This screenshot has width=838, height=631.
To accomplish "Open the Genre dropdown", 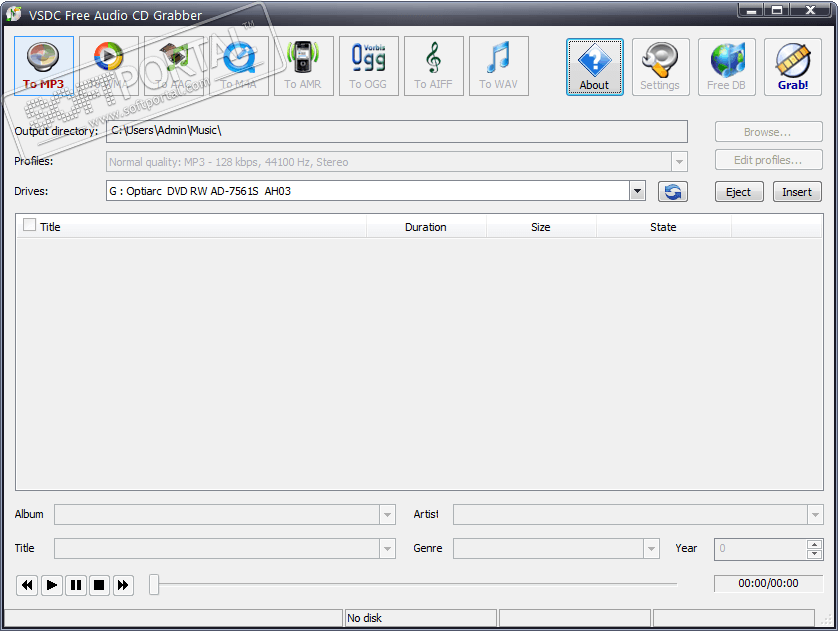I will click(651, 549).
